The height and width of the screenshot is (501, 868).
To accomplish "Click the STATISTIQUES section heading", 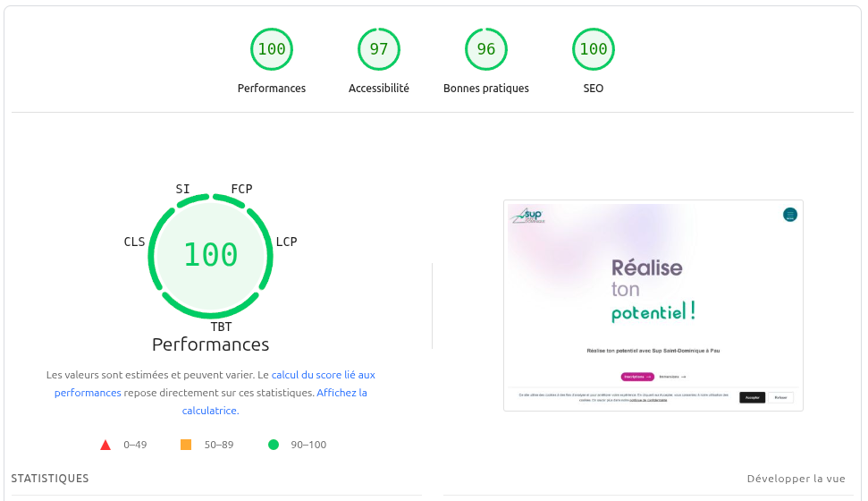I will point(50,479).
